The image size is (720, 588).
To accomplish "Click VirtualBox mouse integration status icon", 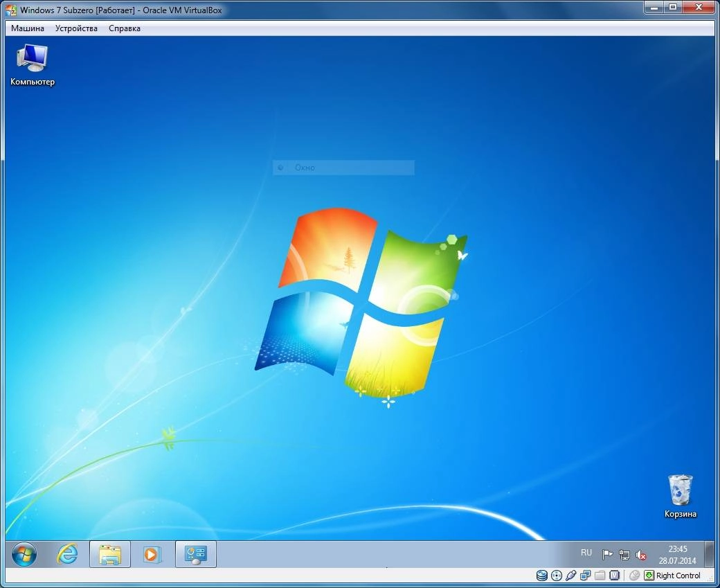I will 635,575.
